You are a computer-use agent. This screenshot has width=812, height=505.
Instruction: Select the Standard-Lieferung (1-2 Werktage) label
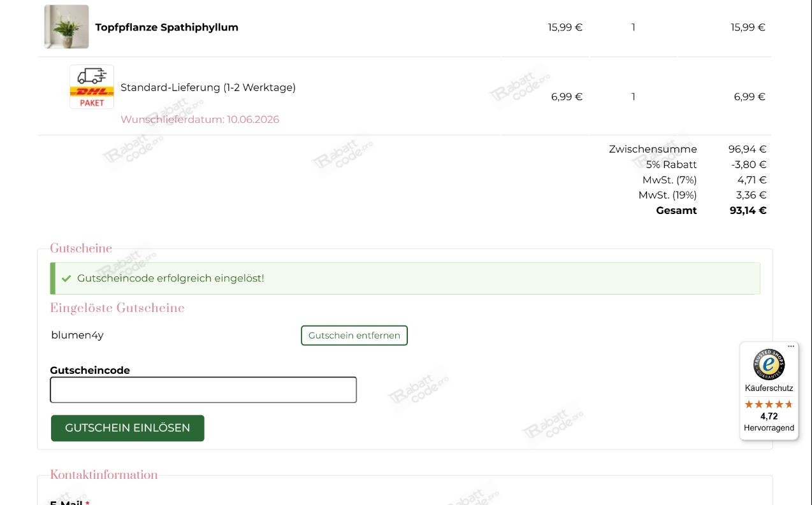pos(208,87)
